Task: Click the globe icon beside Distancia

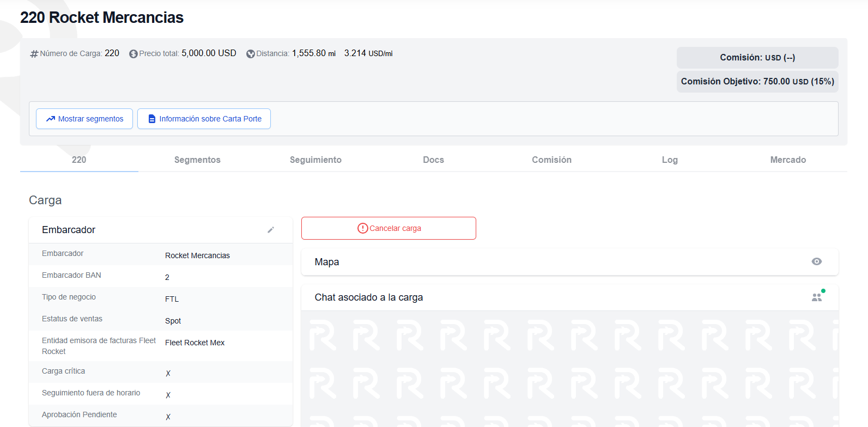Action: click(251, 54)
